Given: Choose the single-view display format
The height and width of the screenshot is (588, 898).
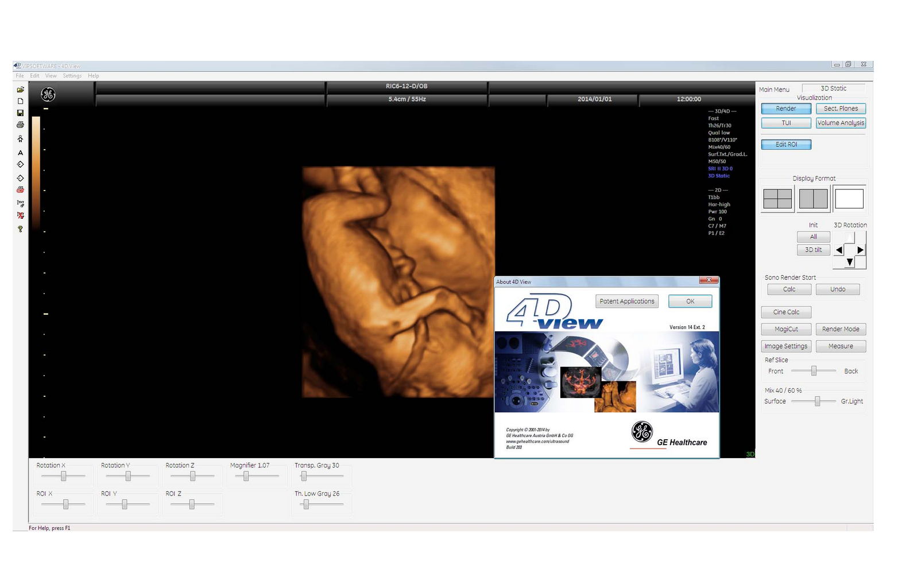Looking at the screenshot, I should tap(849, 199).
